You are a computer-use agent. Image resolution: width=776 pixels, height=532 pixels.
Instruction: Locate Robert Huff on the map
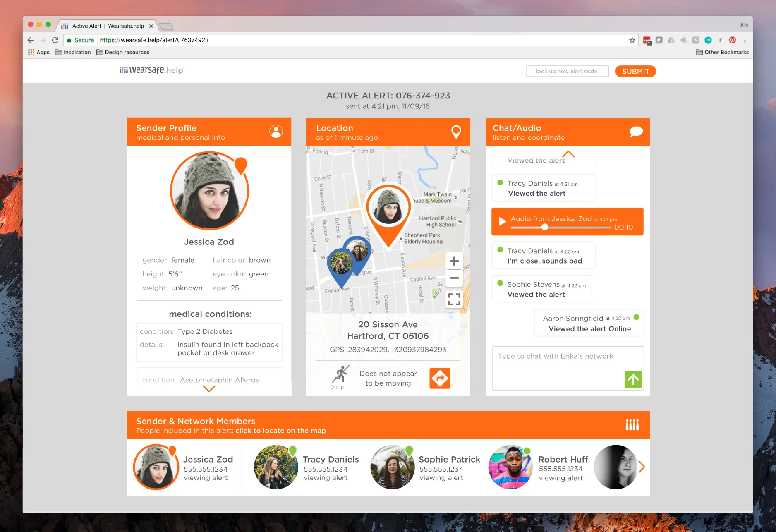pos(539,467)
